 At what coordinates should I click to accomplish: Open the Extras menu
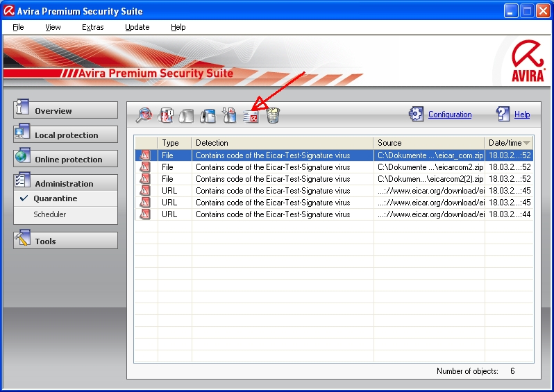[92, 27]
